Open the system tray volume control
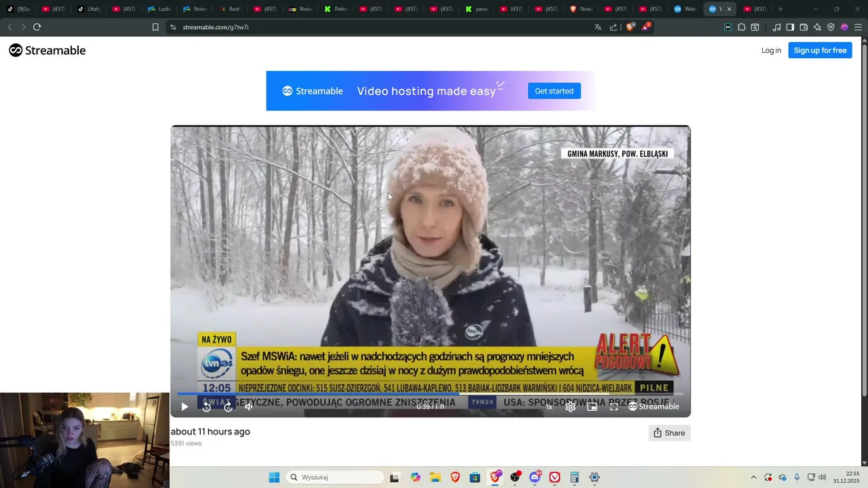Image resolution: width=868 pixels, height=488 pixels. (x=823, y=477)
